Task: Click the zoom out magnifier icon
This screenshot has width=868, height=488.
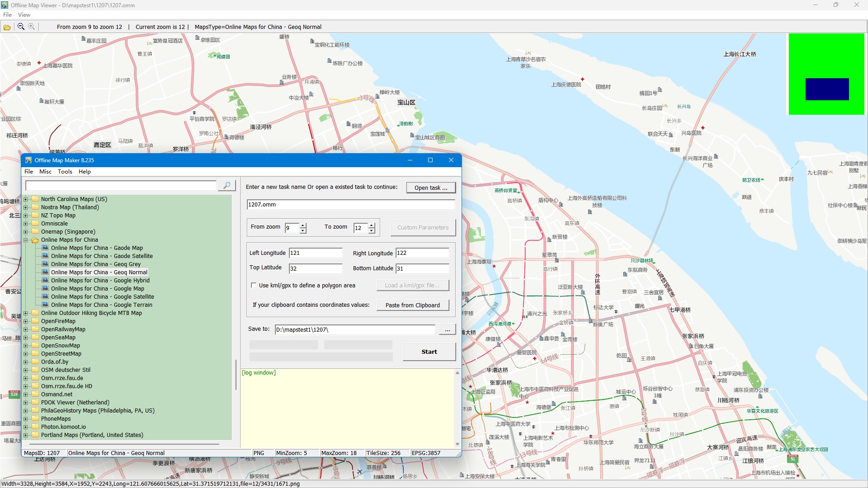Action: (21, 27)
